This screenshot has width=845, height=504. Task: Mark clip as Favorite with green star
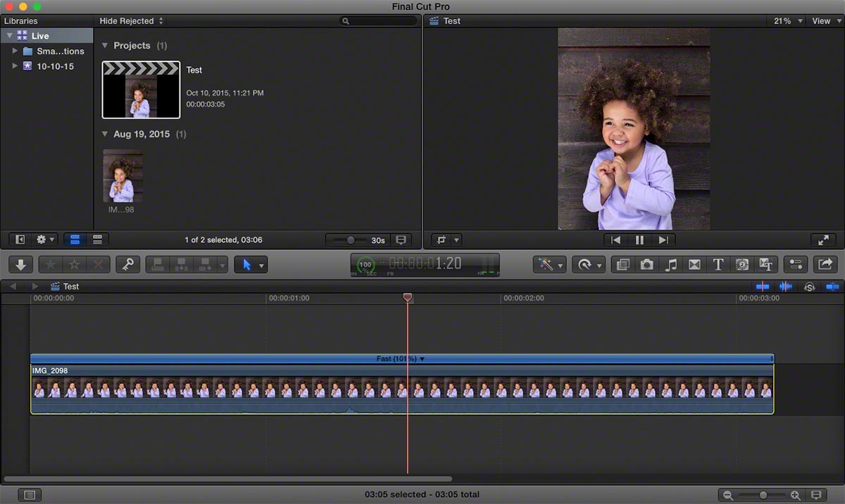point(50,265)
